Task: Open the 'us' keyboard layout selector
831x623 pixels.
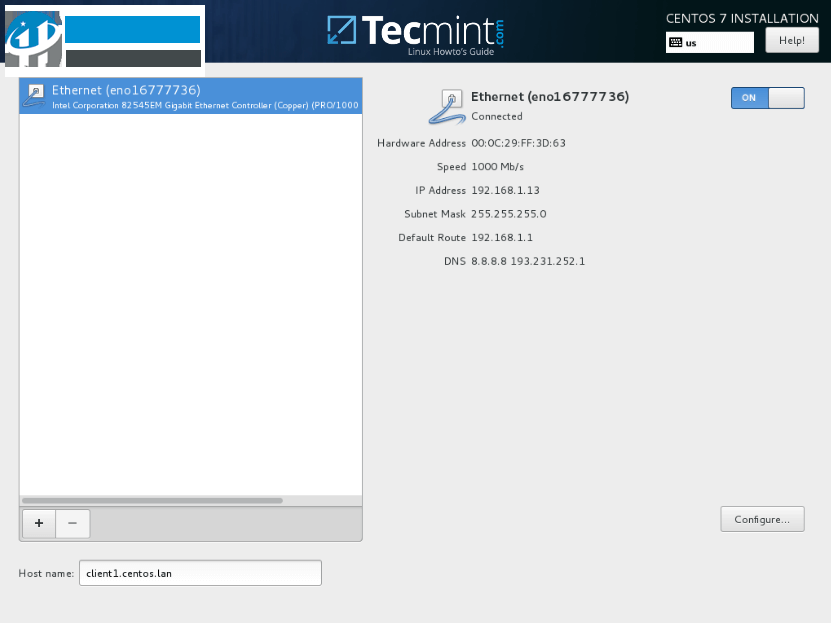Action: [x=709, y=42]
